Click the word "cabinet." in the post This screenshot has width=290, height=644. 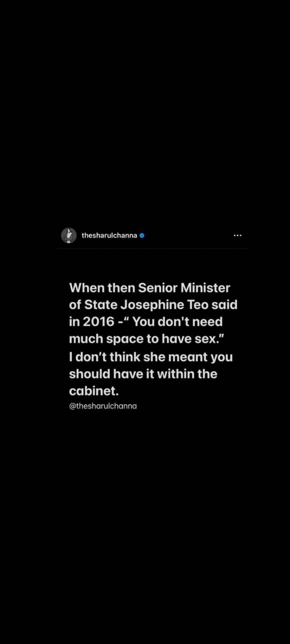[x=94, y=391]
